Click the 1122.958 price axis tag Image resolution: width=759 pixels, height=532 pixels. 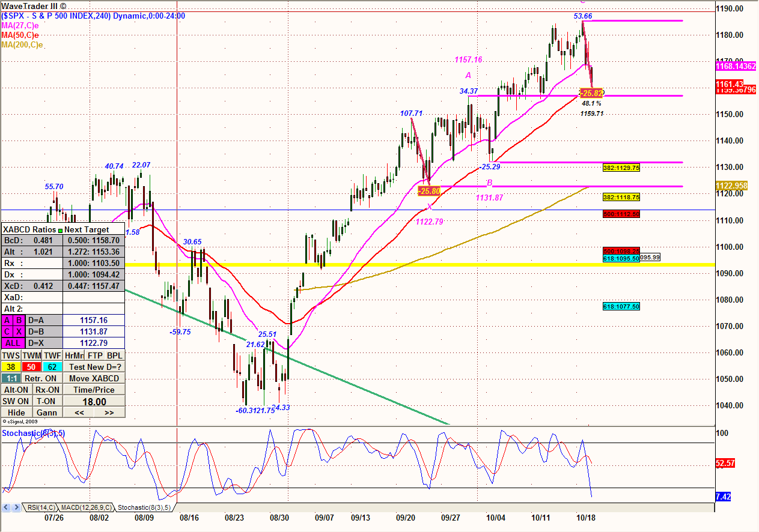pyautogui.click(x=731, y=186)
